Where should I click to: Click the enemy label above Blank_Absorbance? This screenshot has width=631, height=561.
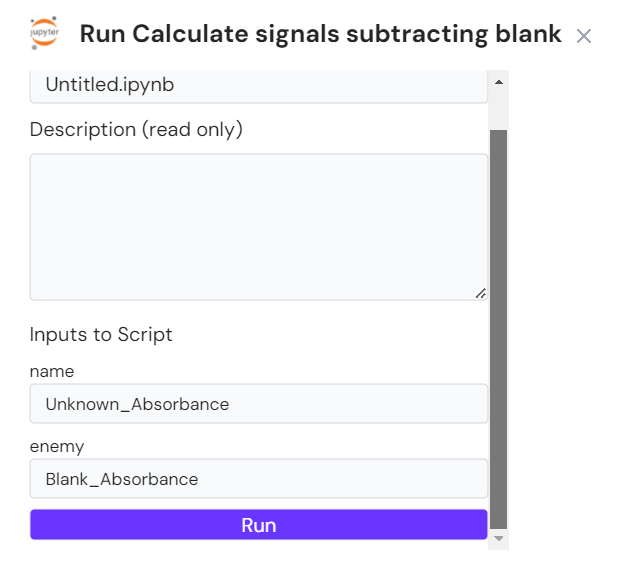coord(55,447)
